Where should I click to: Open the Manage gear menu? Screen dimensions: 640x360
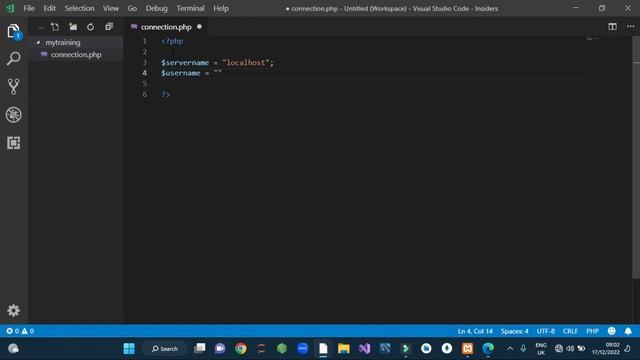[13, 311]
